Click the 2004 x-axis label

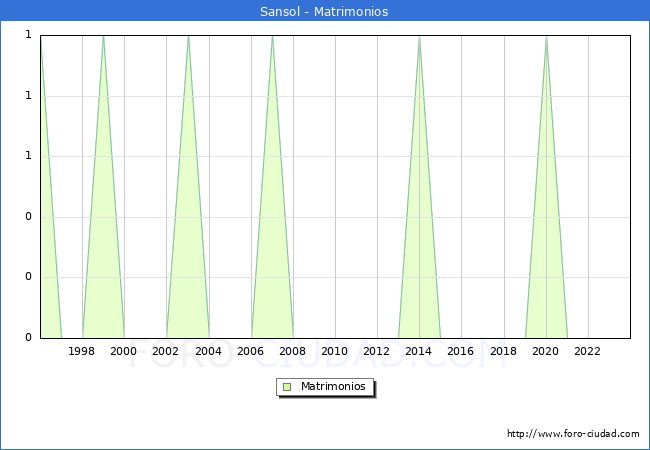[x=209, y=351]
